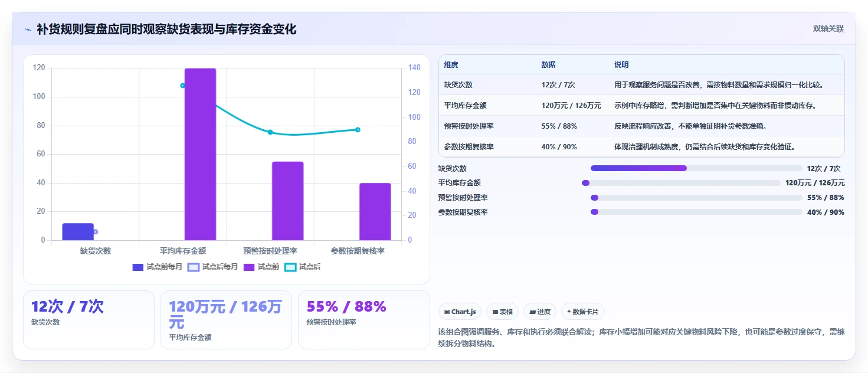Click the 双轴关联 label in header
Image resolution: width=868 pixels, height=373 pixels.
pos(828,28)
